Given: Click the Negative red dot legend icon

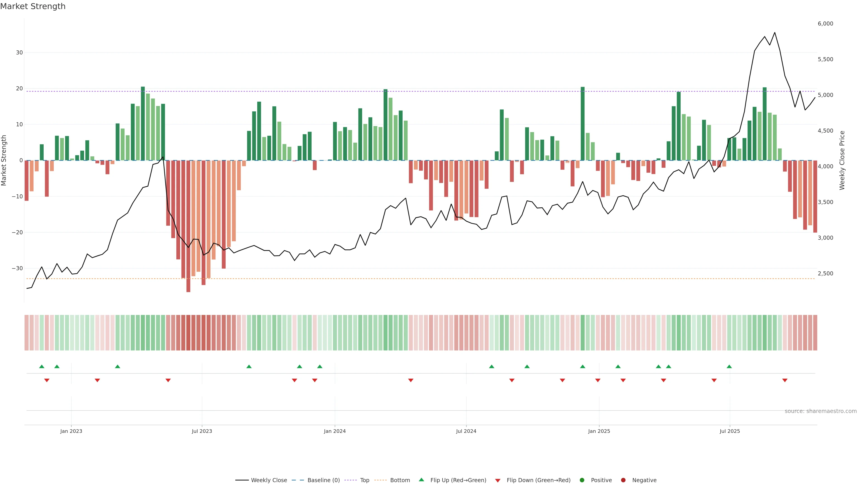Looking at the screenshot, I should point(623,480).
